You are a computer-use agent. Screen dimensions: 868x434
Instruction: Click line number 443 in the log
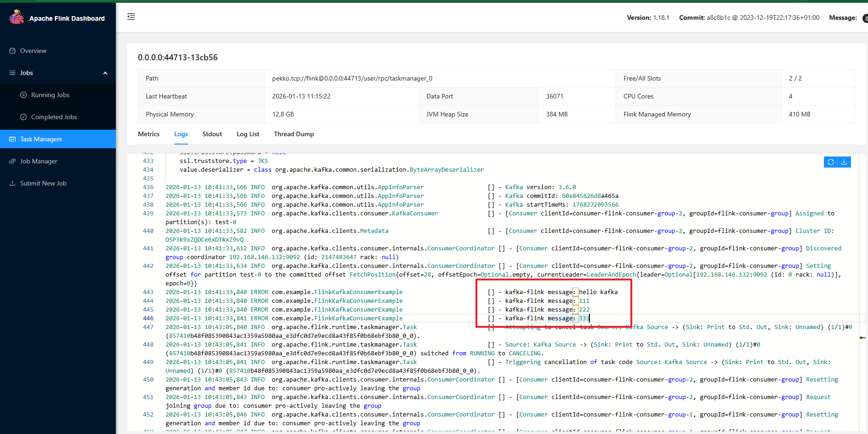(148, 292)
